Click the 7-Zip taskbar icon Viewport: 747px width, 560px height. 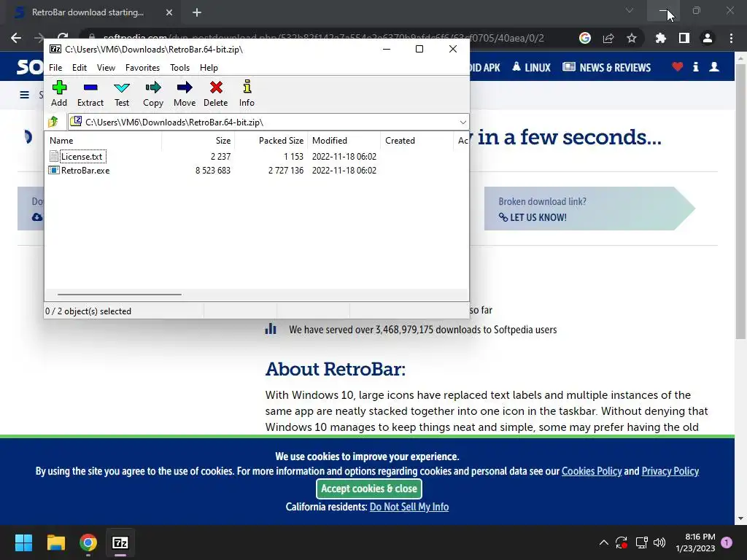120,542
